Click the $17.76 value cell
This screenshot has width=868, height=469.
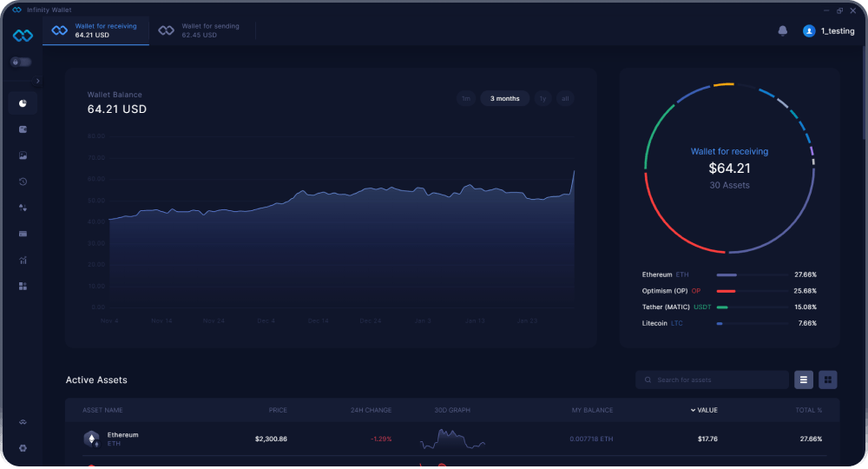[x=707, y=439]
